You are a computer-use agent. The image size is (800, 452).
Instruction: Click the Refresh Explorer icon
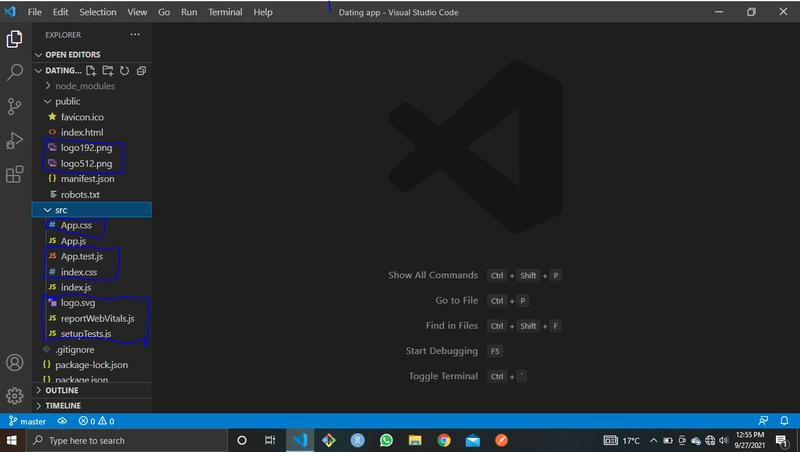124,70
